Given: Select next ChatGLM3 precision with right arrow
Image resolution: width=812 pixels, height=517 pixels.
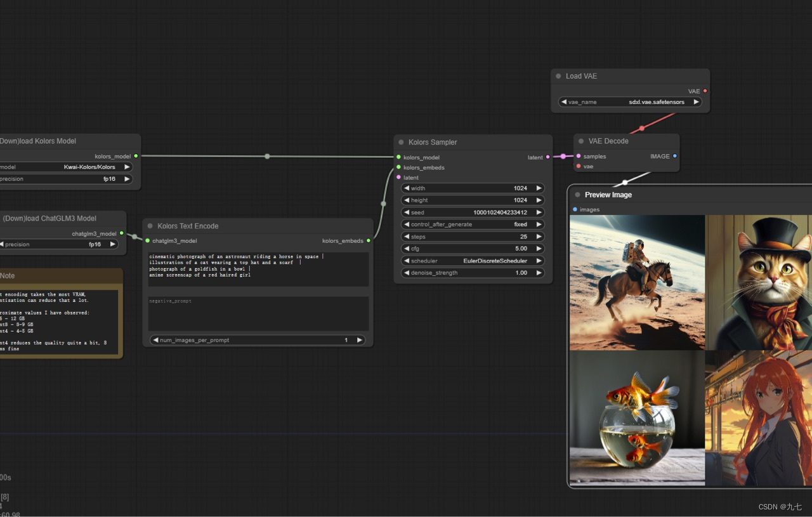Looking at the screenshot, I should (x=112, y=244).
